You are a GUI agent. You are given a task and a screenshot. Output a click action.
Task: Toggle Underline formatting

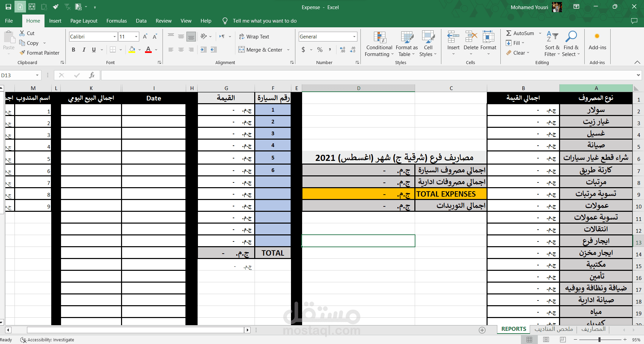point(94,50)
